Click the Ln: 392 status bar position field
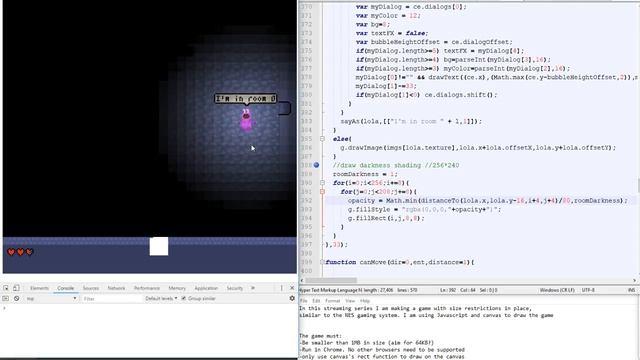This screenshot has width=640, height=360. [448, 290]
